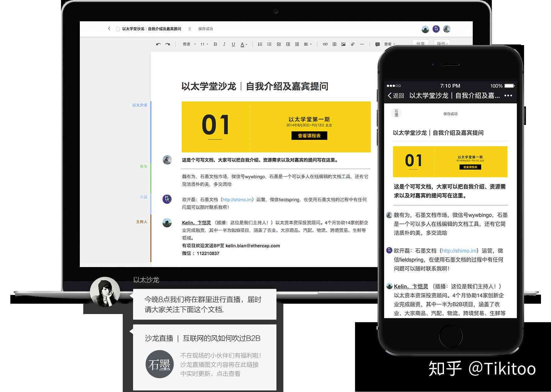Insert a numbered list
Screen dimensions: 551x392
tap(260, 44)
